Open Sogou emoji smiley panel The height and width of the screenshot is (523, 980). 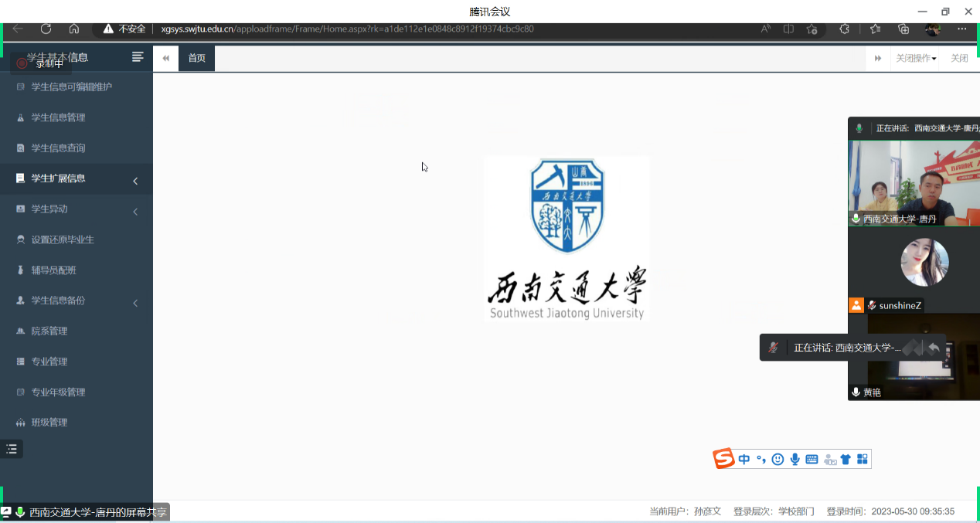click(778, 460)
